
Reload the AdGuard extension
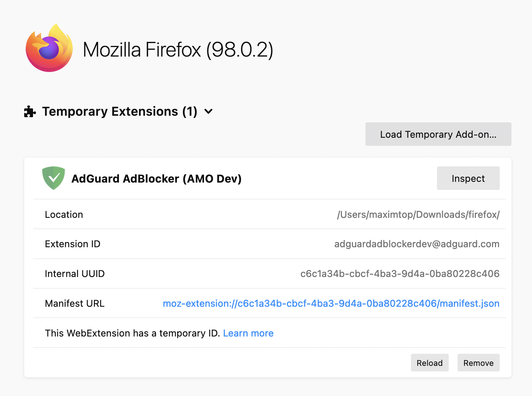click(430, 363)
